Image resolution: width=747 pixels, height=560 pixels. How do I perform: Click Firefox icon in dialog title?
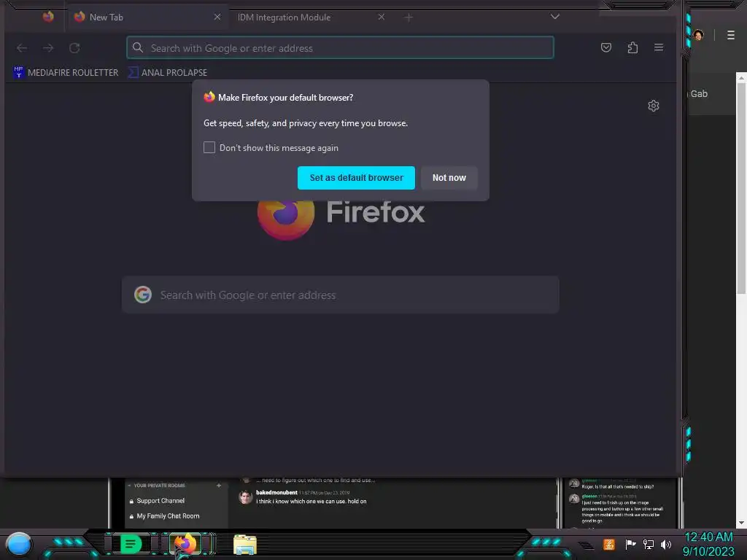pyautogui.click(x=209, y=97)
